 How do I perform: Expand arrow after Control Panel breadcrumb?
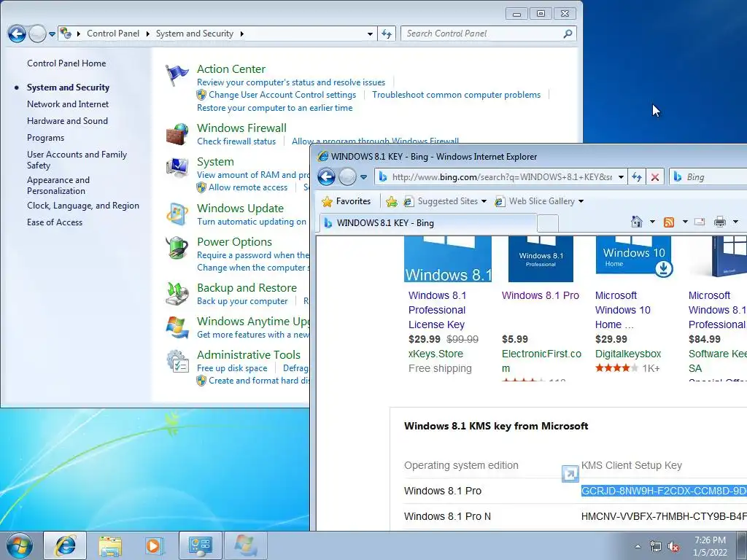coord(147,34)
